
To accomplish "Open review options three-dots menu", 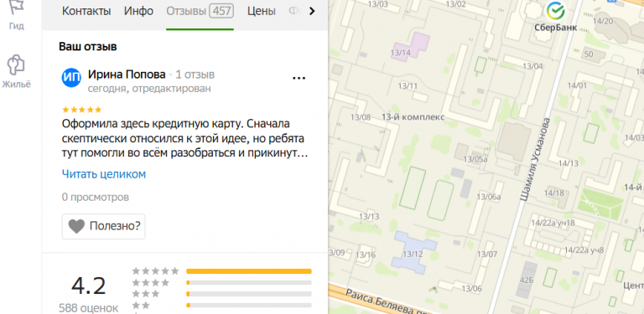I will [x=299, y=78].
